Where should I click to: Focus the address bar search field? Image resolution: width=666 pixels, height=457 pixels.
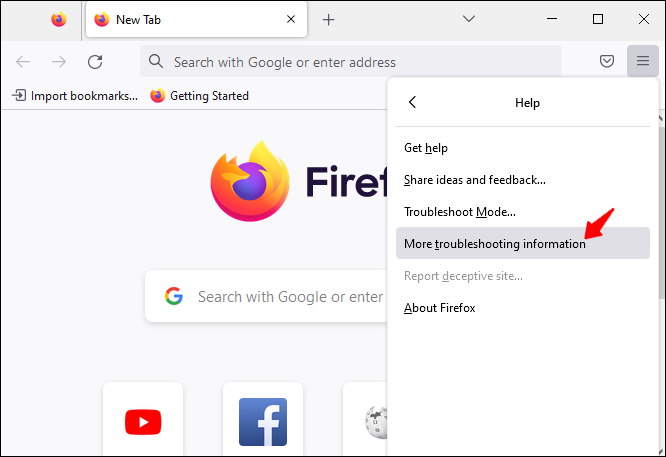[x=351, y=62]
